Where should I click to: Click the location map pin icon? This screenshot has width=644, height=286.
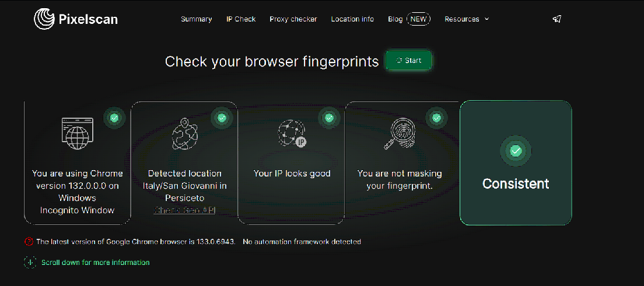pos(185,135)
